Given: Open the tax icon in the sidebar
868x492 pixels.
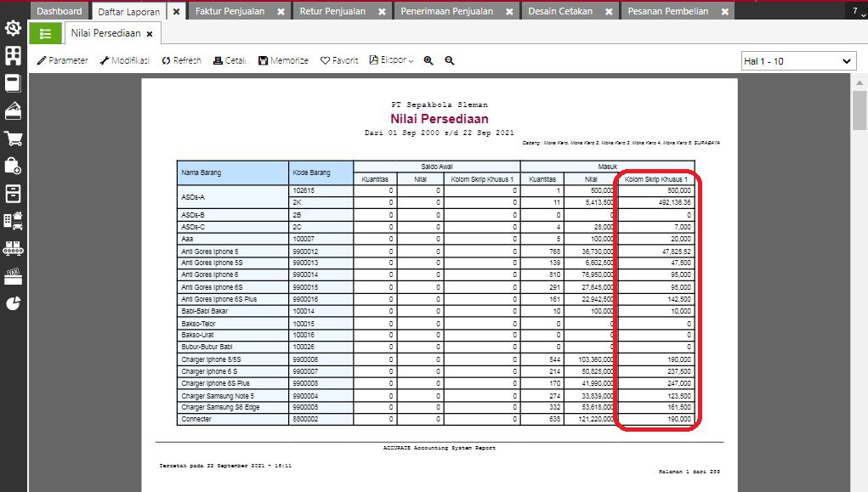Looking at the screenshot, I should pyautogui.click(x=13, y=277).
